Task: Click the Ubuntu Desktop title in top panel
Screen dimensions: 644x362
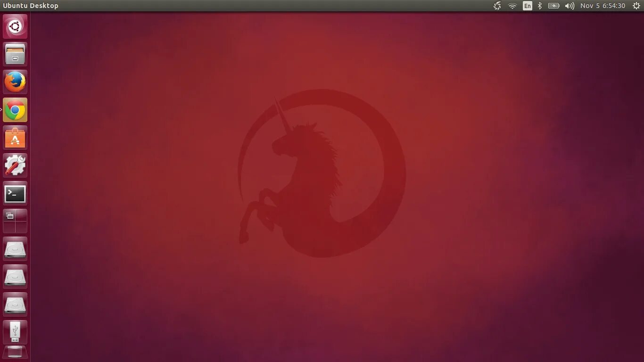Action: (31, 6)
